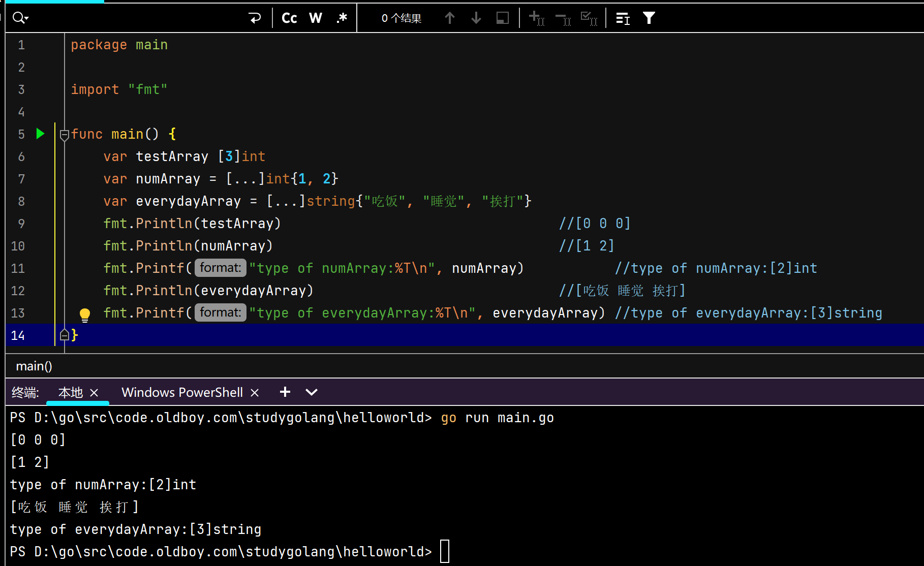Open the search filter funnel icon
The height and width of the screenshot is (566, 924).
[x=649, y=18]
